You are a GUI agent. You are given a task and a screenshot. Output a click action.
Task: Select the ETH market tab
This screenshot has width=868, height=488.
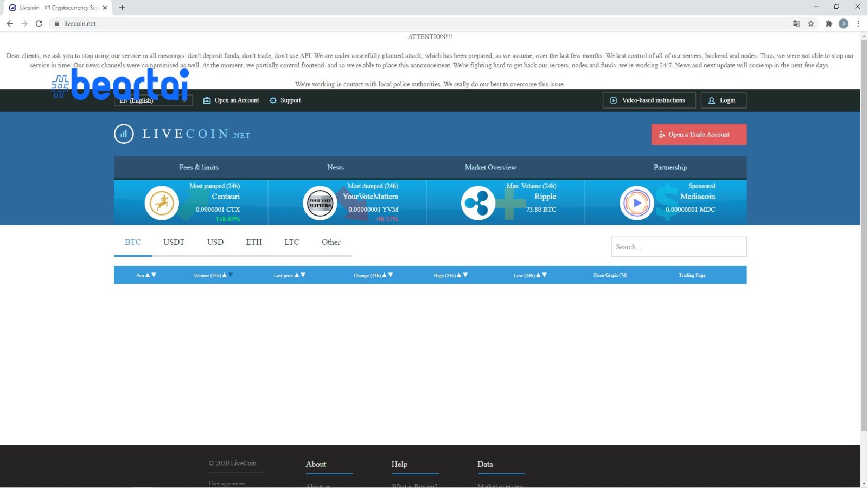(253, 242)
